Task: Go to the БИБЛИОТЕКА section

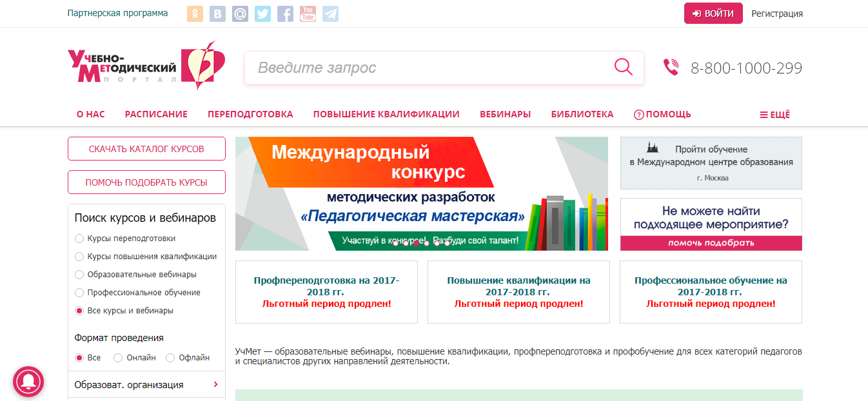Action: coord(582,113)
